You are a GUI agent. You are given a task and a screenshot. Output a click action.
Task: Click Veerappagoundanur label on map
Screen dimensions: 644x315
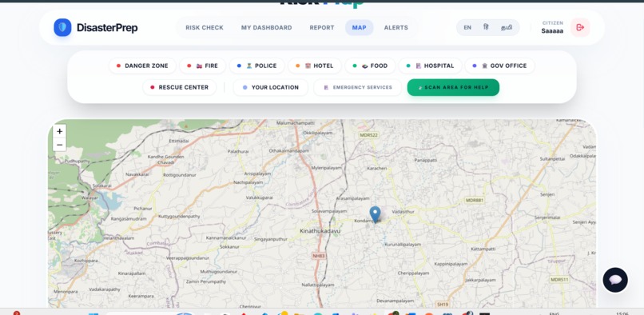[187, 258]
